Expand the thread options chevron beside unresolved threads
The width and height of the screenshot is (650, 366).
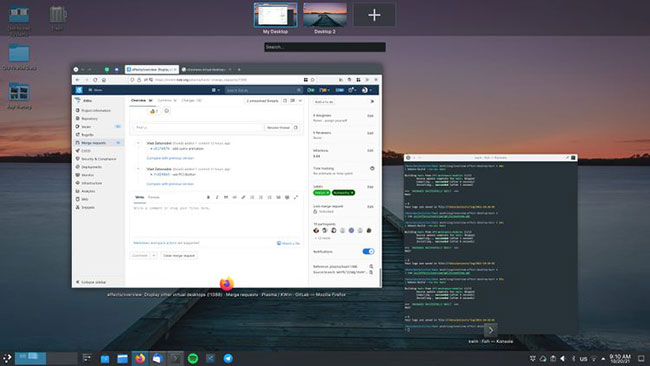(x=300, y=101)
